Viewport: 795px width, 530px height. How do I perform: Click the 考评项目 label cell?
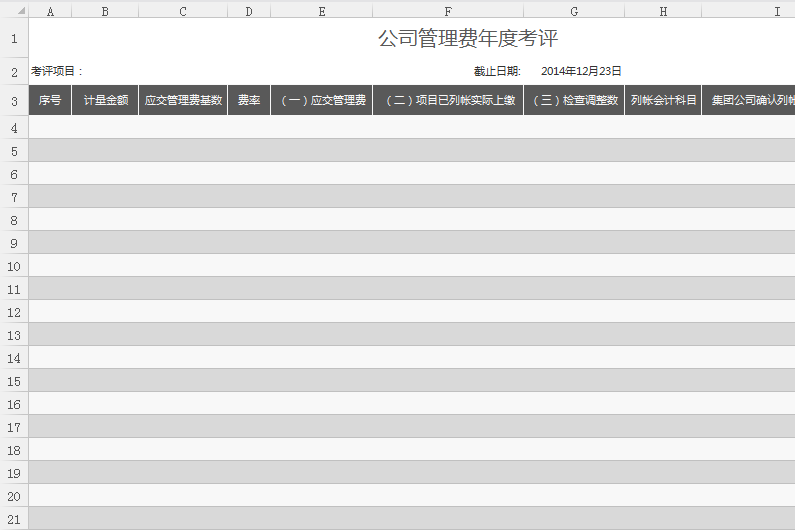[x=57, y=72]
